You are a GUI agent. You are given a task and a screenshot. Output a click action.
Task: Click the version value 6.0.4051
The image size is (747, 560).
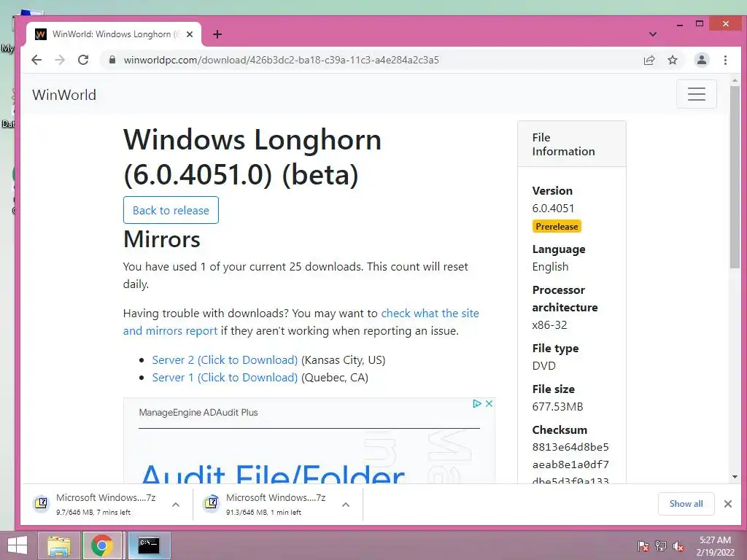click(x=553, y=208)
